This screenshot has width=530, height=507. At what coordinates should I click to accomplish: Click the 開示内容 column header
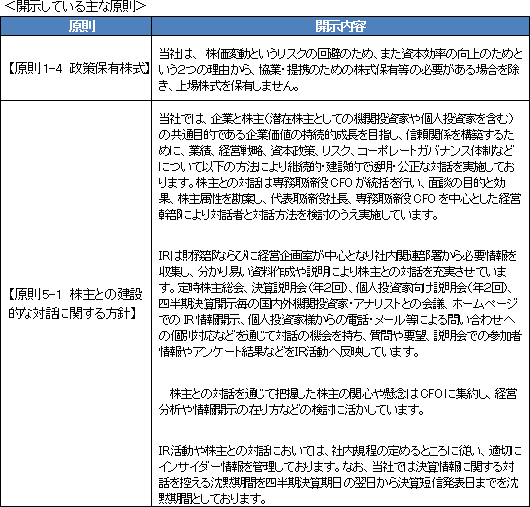point(340,26)
